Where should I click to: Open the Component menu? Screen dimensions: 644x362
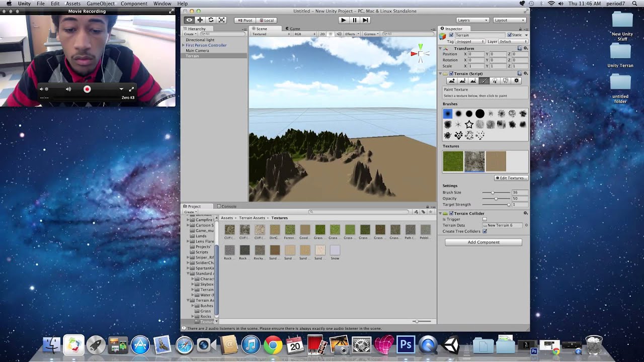134,4
